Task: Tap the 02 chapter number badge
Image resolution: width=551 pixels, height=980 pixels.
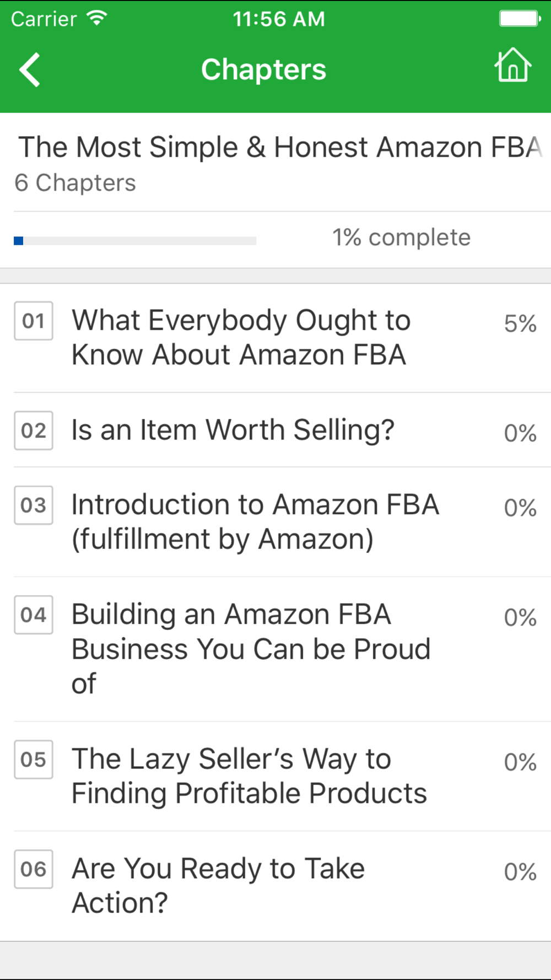Action: [x=34, y=430]
